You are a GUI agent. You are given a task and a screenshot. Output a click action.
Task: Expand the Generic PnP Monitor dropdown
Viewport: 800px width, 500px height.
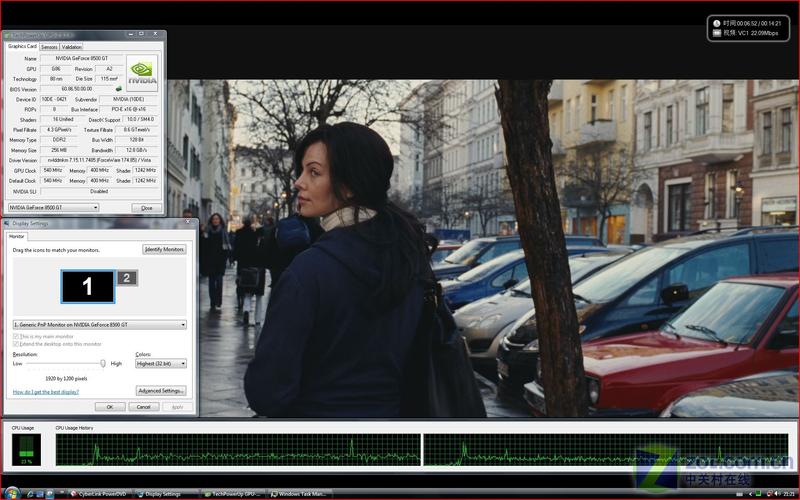tap(99, 324)
